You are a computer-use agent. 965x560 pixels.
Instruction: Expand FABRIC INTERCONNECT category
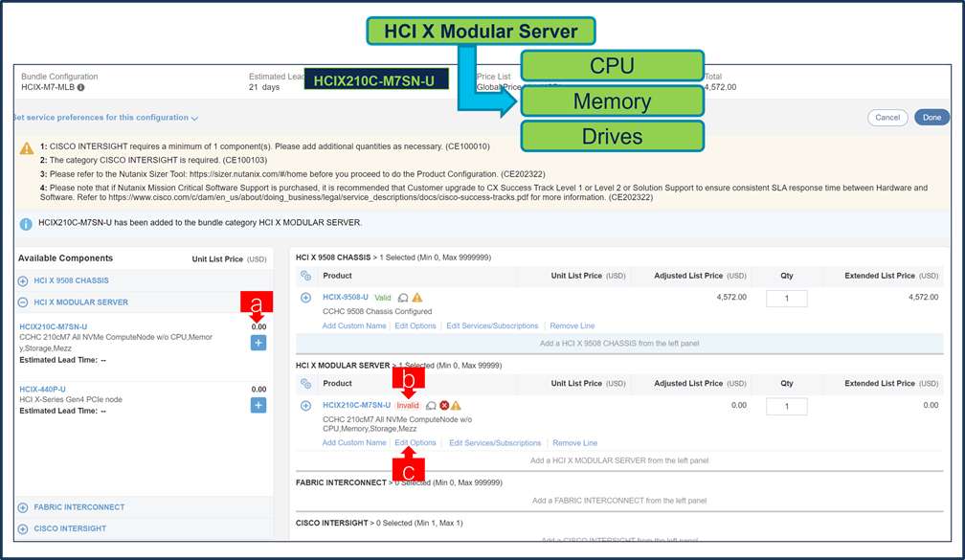23,507
